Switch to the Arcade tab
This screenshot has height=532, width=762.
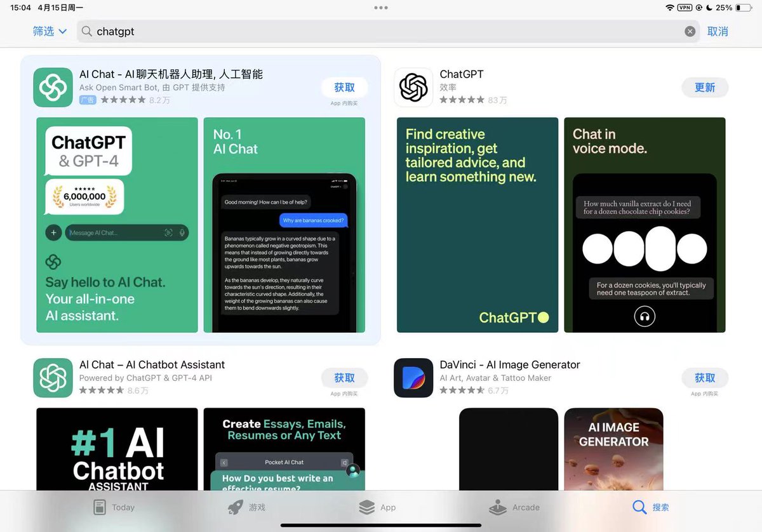click(514, 507)
